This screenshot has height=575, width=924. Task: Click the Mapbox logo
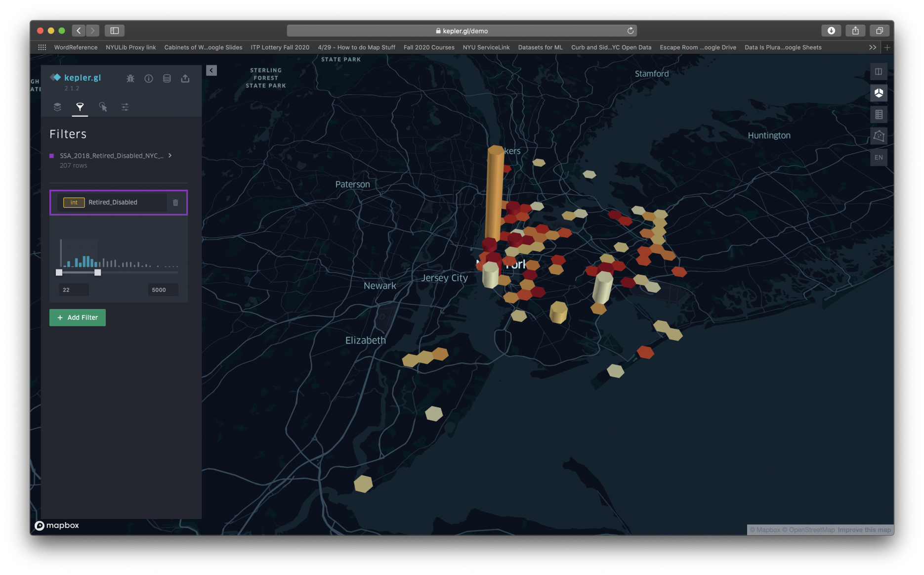click(57, 525)
